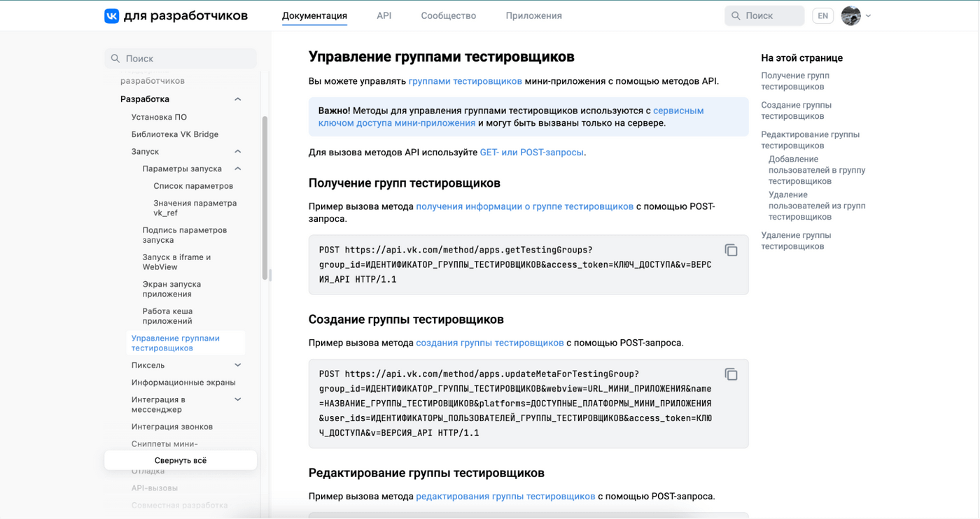The height and width of the screenshot is (519, 980).
Task: Collapse the Разработка section chevron
Action: (x=238, y=99)
